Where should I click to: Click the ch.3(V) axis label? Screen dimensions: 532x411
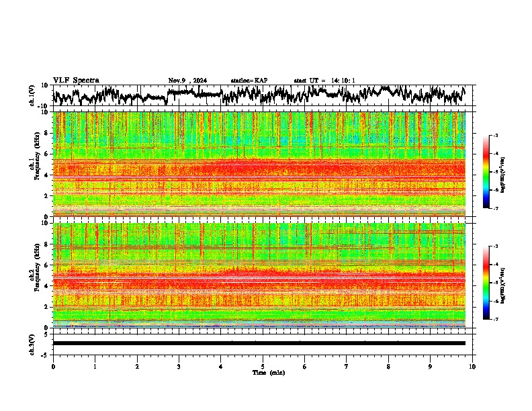tap(32, 345)
